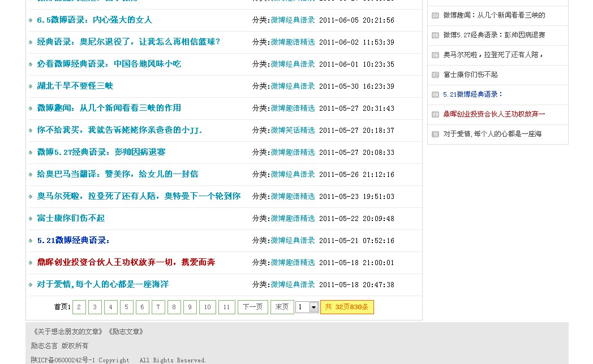The width and height of the screenshot is (593, 364).
Task: Click timestamp 2011-06-01 10:23:35
Action: (x=356, y=64)
